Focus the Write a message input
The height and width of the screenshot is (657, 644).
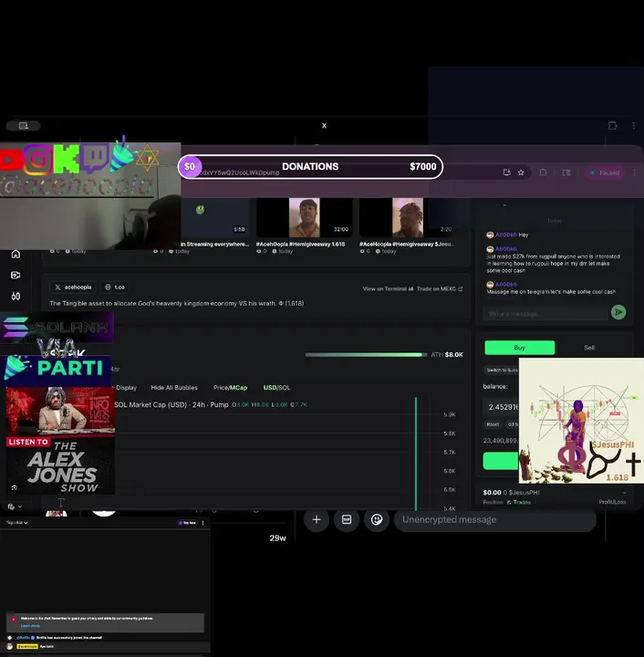coord(545,314)
